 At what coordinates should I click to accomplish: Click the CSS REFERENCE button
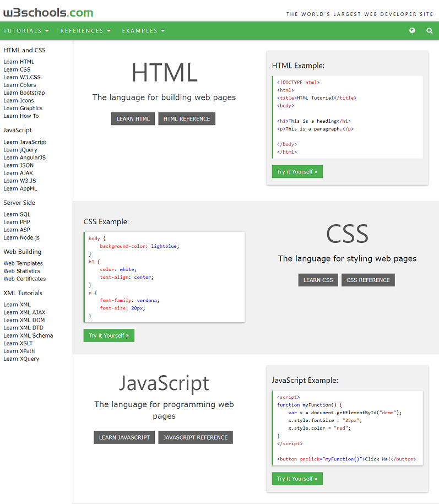pos(368,280)
